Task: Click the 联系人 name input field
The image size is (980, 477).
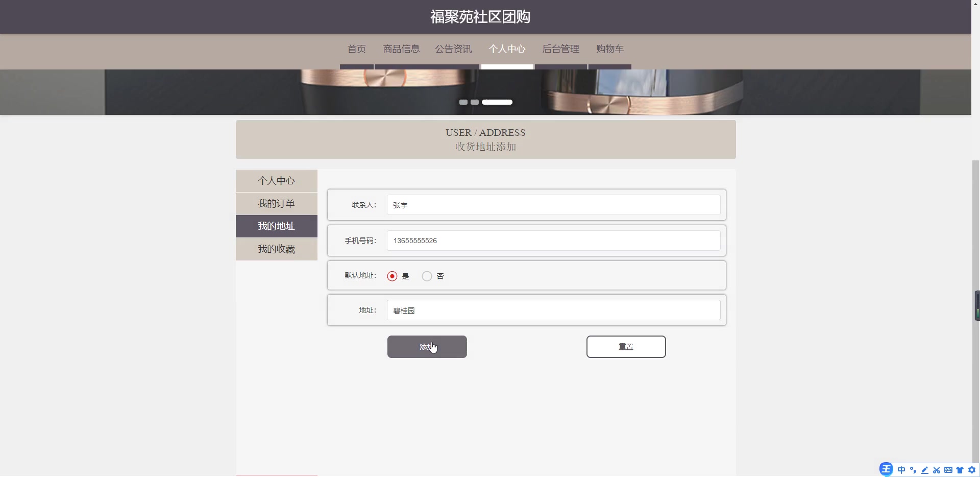Action: (553, 205)
